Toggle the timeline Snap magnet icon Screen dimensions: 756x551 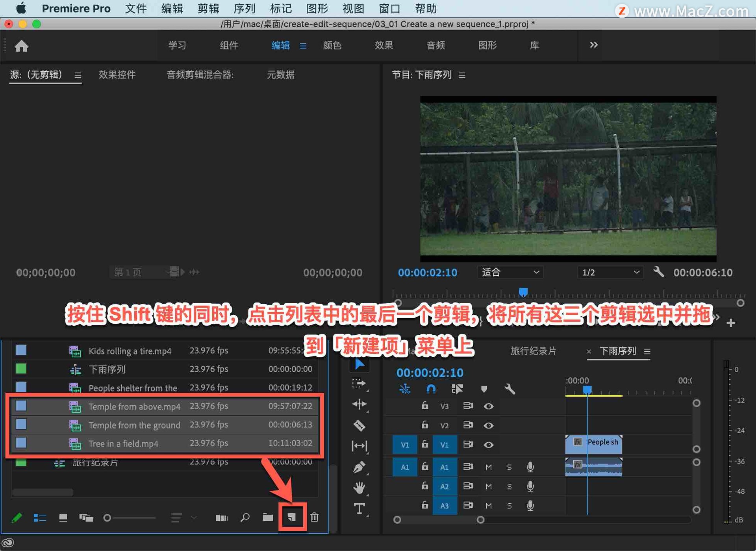[x=431, y=389]
